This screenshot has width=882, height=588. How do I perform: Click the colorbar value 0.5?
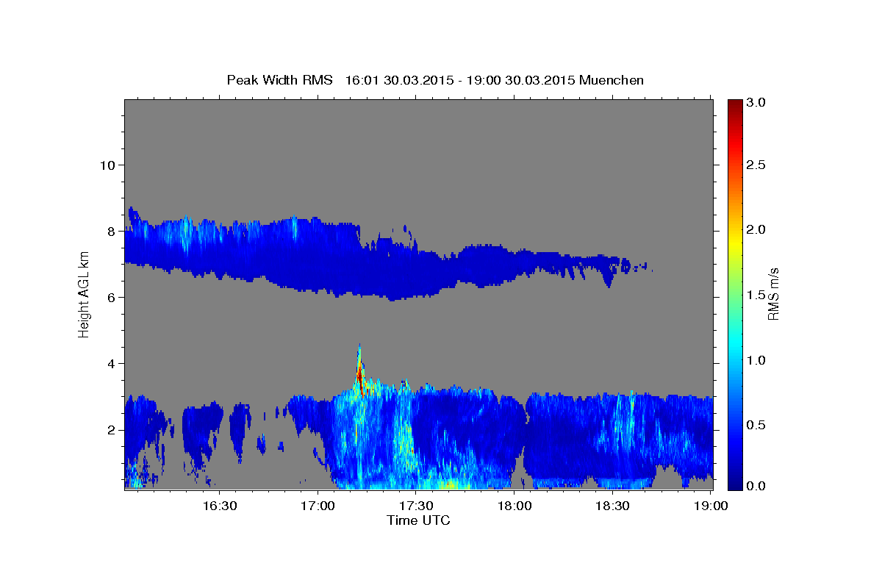tap(756, 425)
